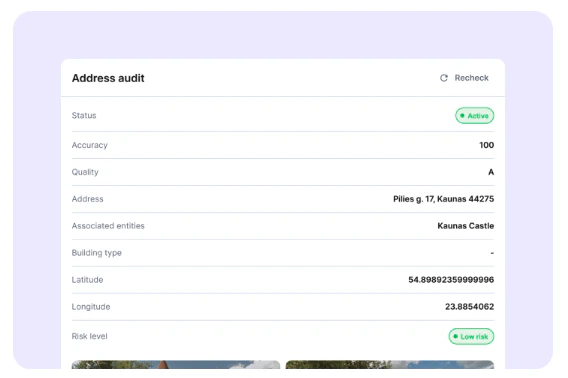Image resolution: width=568 pixels, height=378 pixels.
Task: Click the Recheck refresh icon
Action: point(443,78)
